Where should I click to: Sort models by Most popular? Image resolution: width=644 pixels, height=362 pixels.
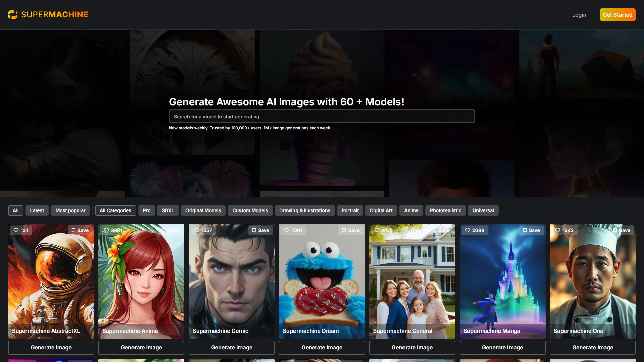coord(70,210)
